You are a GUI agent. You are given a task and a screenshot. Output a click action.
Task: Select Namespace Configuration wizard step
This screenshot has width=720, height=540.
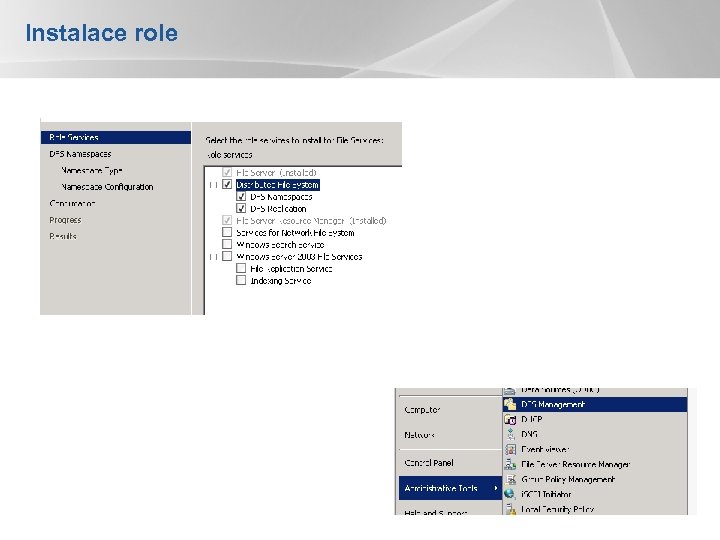point(107,187)
